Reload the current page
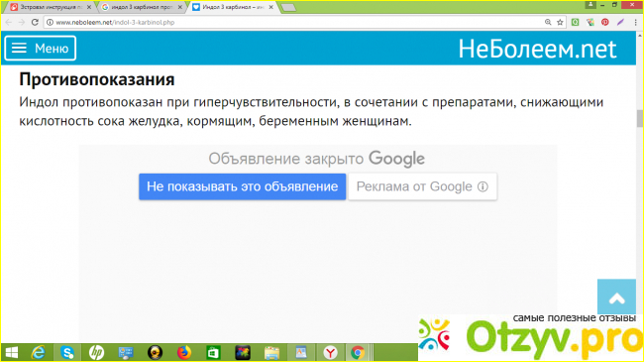 35,22
